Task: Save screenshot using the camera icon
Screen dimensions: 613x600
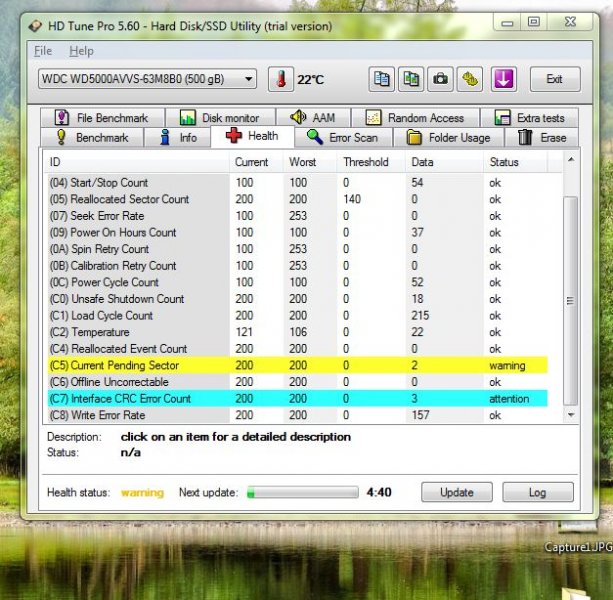Action: point(440,79)
